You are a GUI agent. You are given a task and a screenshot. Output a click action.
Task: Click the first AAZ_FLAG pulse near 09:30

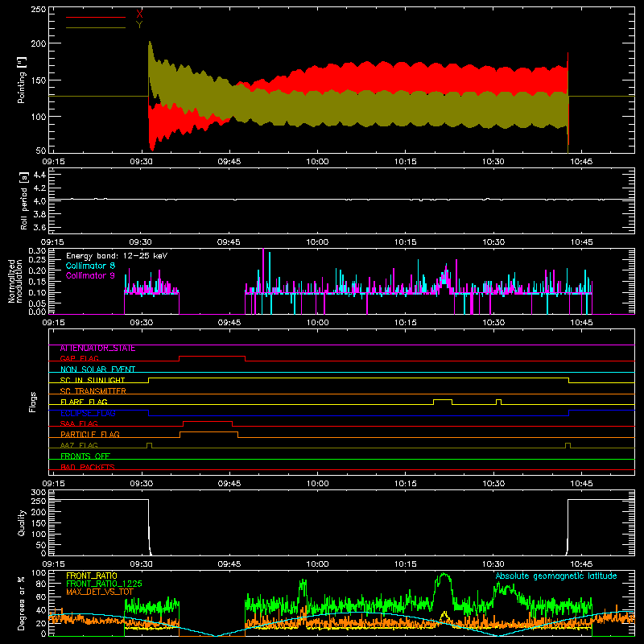(x=149, y=444)
